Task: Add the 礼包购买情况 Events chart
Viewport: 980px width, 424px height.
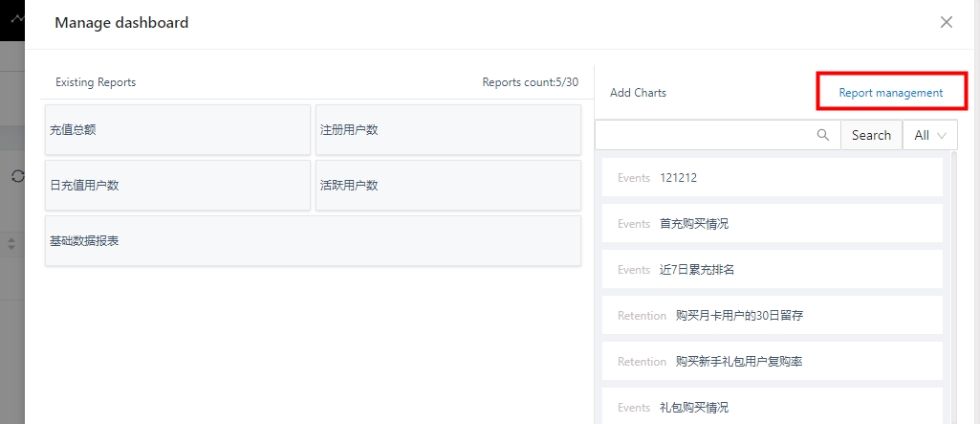Action: (x=772, y=407)
